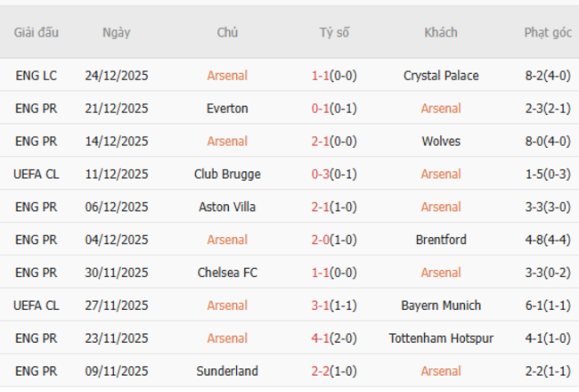Click the 3-1 score versus Bayern Munich
The width and height of the screenshot is (579, 392).
(321, 306)
